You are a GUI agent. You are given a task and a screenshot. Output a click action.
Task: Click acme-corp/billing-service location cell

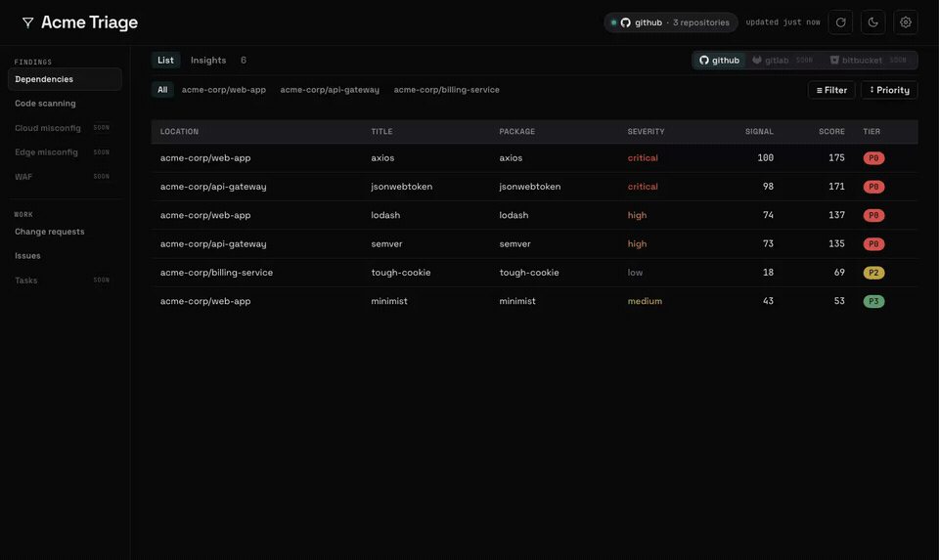pos(216,273)
